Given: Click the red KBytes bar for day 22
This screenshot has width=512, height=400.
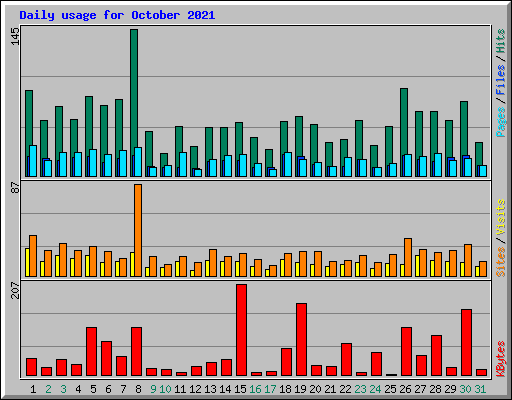Looking at the screenshot, I should pos(346,359).
